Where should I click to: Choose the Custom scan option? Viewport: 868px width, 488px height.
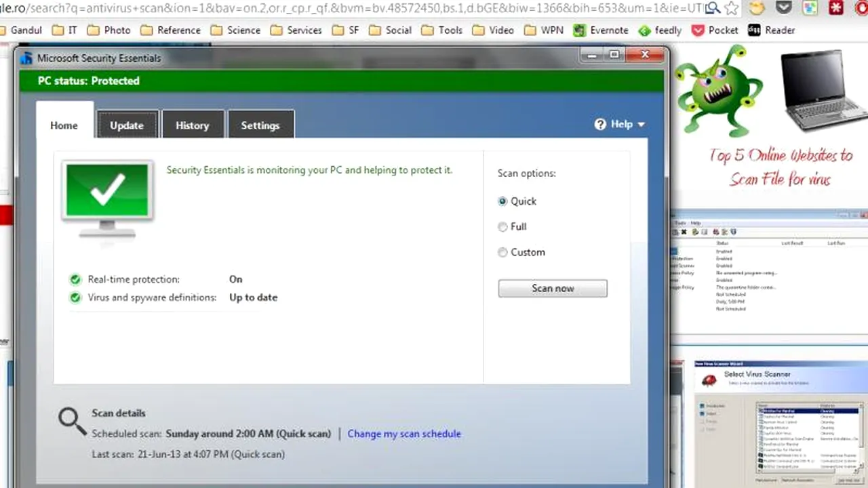[502, 252]
